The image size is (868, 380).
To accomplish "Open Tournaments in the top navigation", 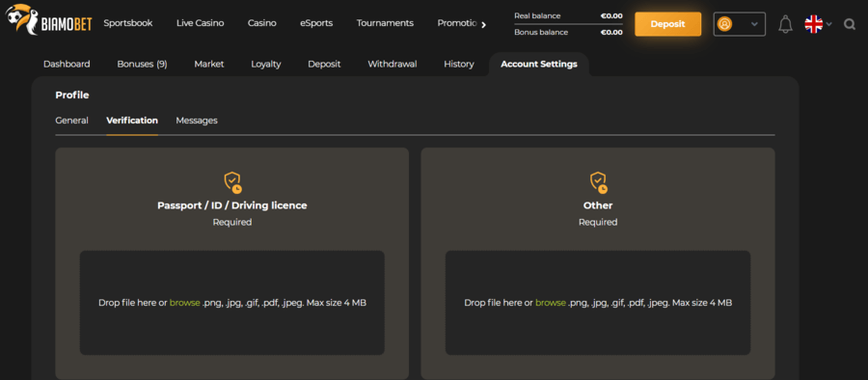I will 385,23.
